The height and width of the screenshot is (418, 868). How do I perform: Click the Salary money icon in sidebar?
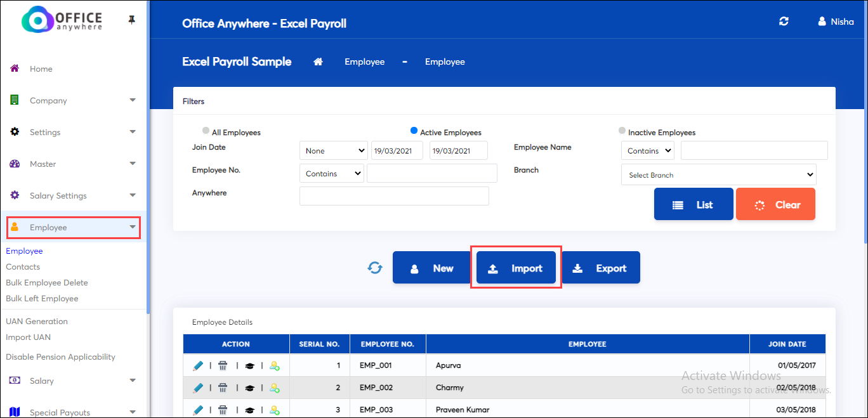pos(15,380)
